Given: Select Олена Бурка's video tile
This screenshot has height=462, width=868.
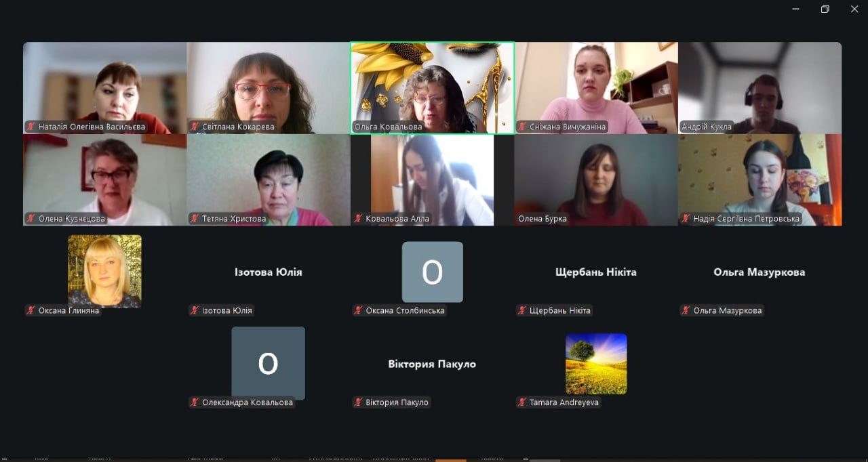Looking at the screenshot, I should coord(596,180).
